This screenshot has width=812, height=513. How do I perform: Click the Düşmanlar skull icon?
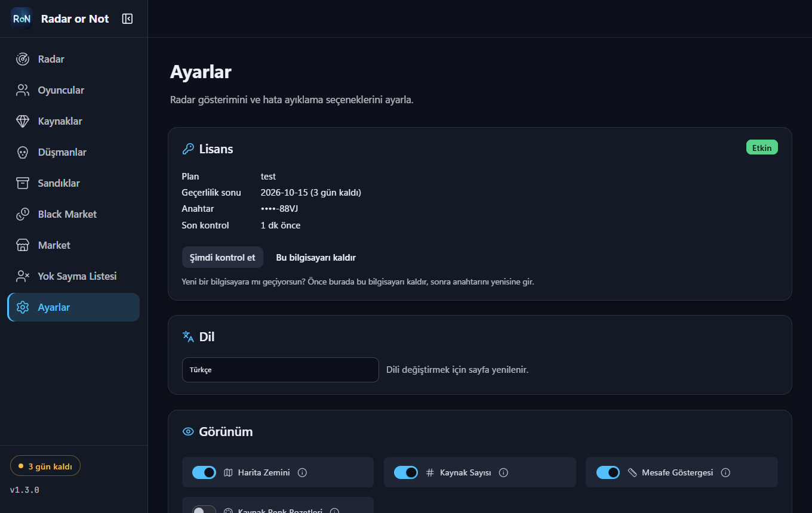(23, 152)
